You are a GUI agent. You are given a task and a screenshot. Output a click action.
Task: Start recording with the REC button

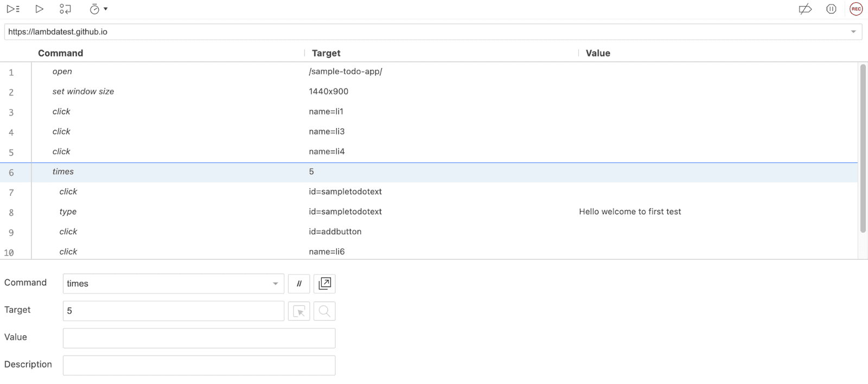click(856, 9)
